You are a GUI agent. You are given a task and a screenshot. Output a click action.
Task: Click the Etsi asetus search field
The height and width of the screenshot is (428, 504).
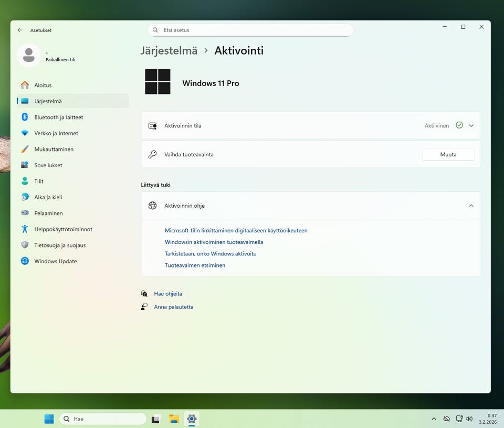250,30
